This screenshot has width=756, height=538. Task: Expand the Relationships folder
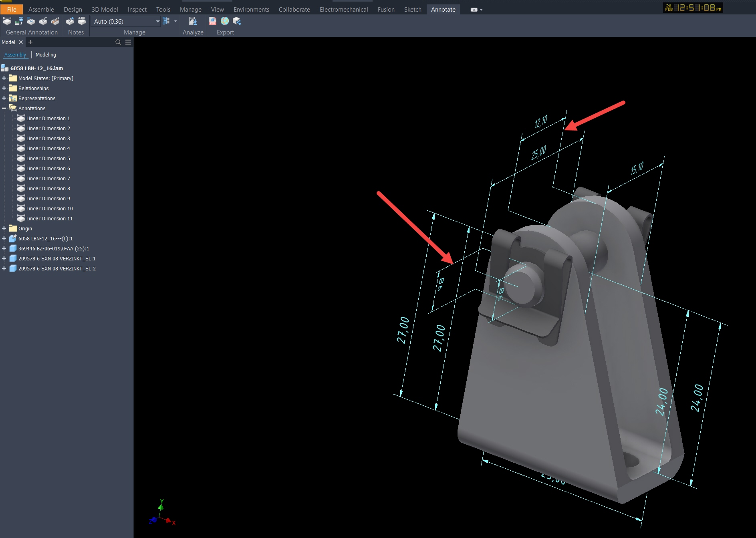click(x=4, y=89)
